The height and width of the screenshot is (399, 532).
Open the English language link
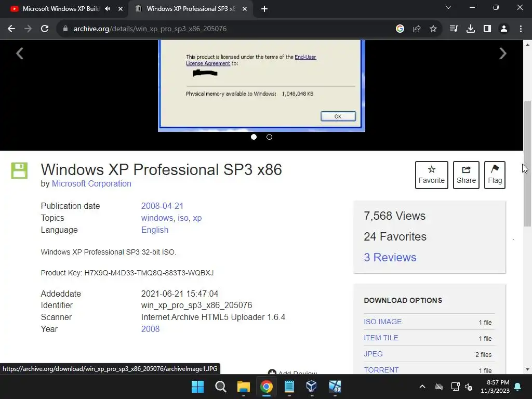[155, 230]
